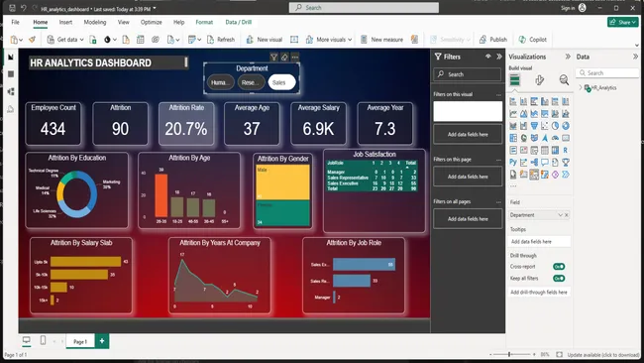This screenshot has height=363, width=644.
Task: Click the Save icon in title bar
Action: 12,8
